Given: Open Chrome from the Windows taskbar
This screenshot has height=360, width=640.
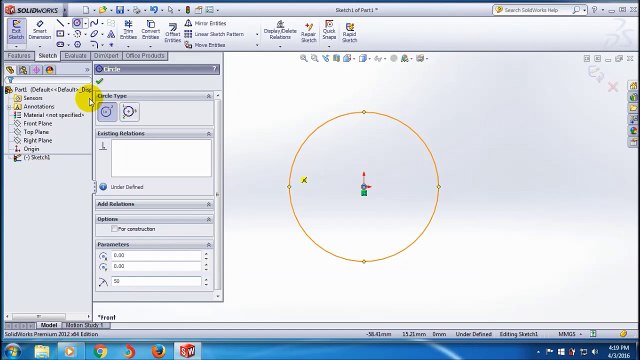Looking at the screenshot, I should (x=100, y=351).
